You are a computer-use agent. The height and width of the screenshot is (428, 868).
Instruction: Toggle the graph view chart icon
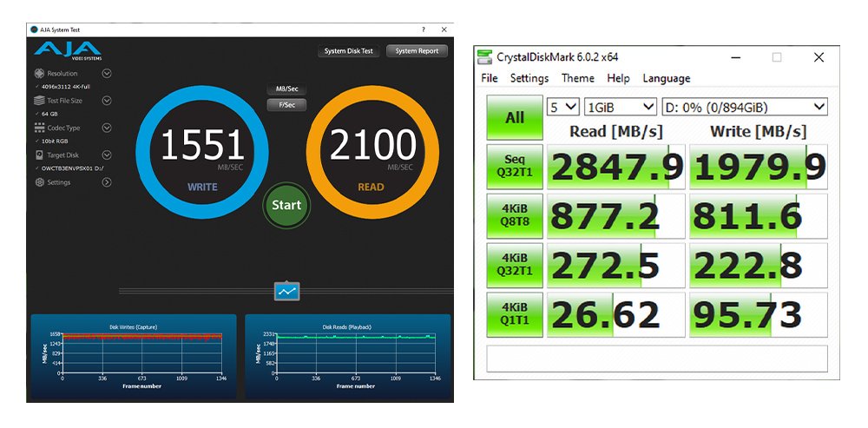tap(286, 291)
